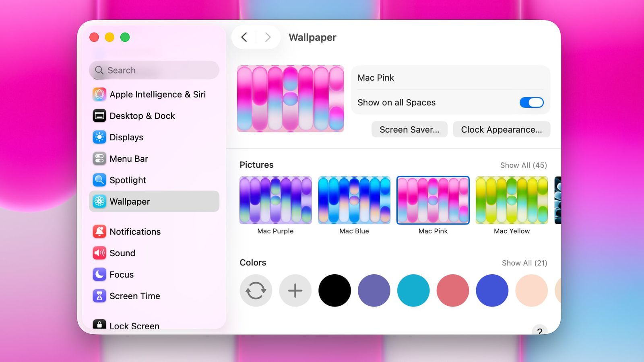
Task: Open Spotlight settings using the magnifier icon
Action: (99, 180)
